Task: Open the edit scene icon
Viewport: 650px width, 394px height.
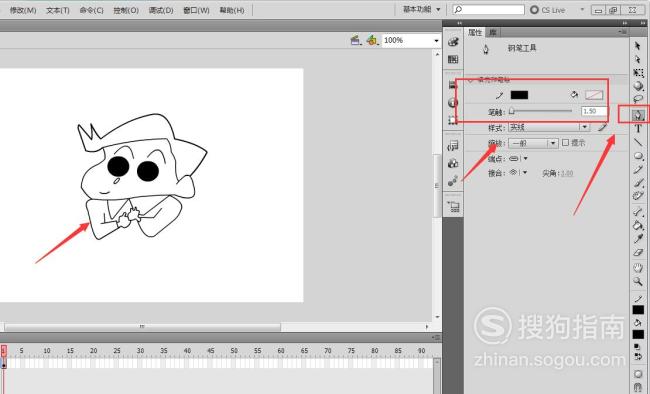Action: pyautogui.click(x=356, y=40)
